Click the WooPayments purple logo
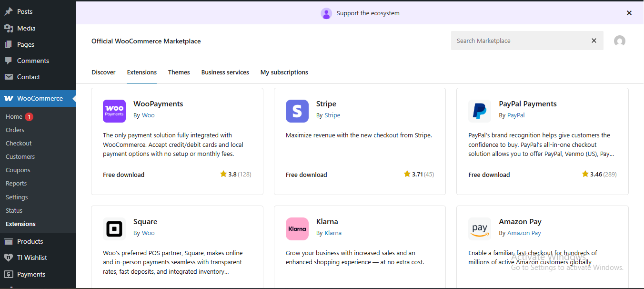Viewport: 644px width, 289px height. pyautogui.click(x=114, y=111)
